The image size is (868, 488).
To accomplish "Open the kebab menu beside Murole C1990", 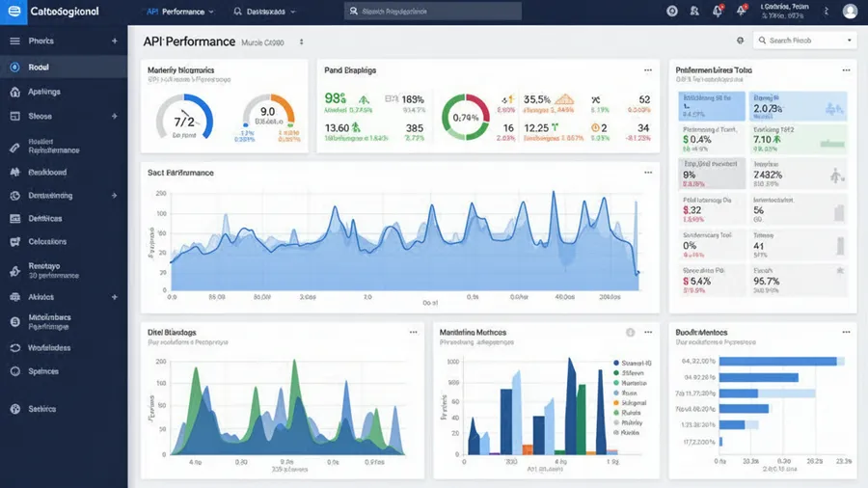I will (301, 42).
